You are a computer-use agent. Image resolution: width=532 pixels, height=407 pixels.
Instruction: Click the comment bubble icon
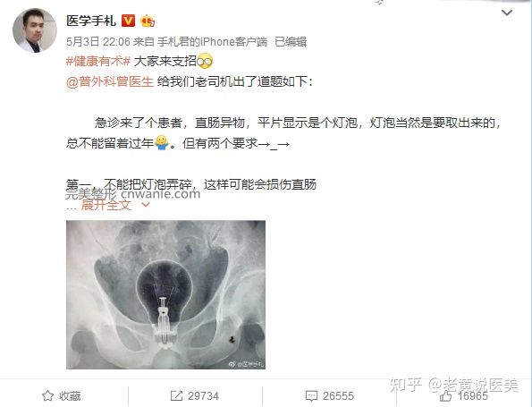click(x=311, y=395)
